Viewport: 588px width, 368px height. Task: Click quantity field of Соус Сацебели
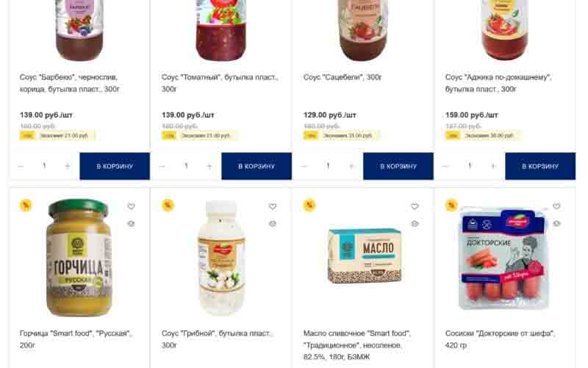(x=328, y=166)
